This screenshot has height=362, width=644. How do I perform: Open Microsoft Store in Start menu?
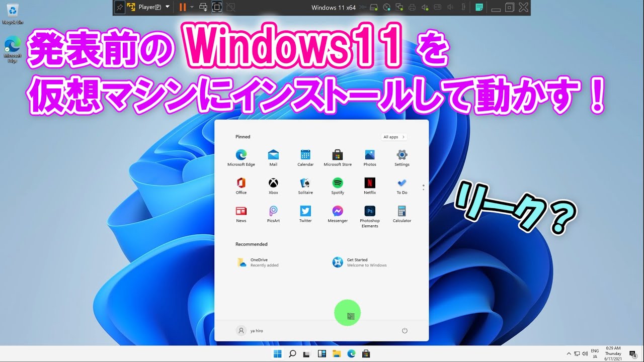[338, 157]
